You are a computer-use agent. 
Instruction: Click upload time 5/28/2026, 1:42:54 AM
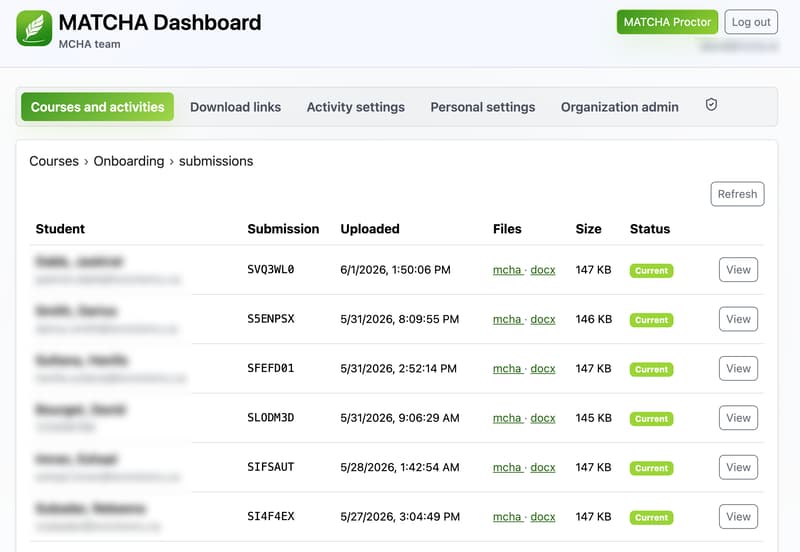tap(399, 468)
